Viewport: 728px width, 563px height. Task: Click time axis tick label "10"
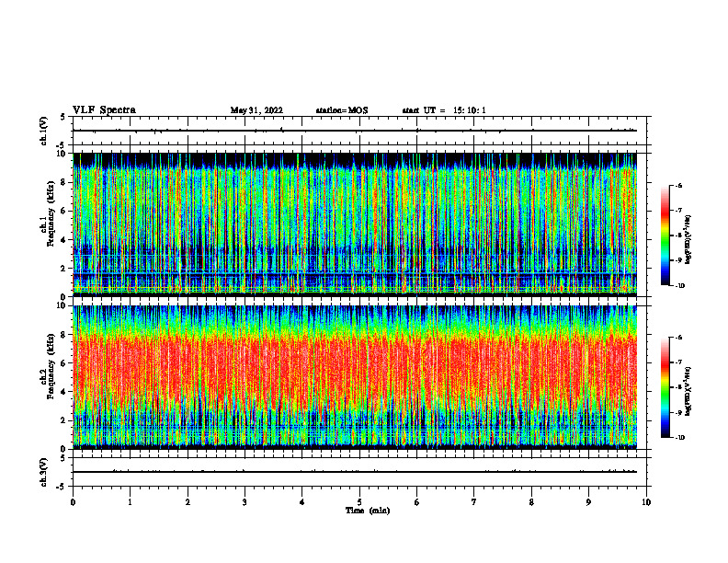pos(646,502)
